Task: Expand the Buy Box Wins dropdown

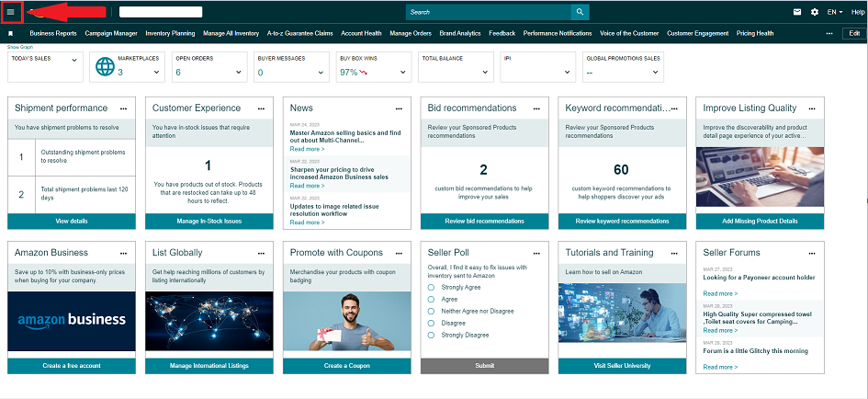Action: click(x=403, y=72)
